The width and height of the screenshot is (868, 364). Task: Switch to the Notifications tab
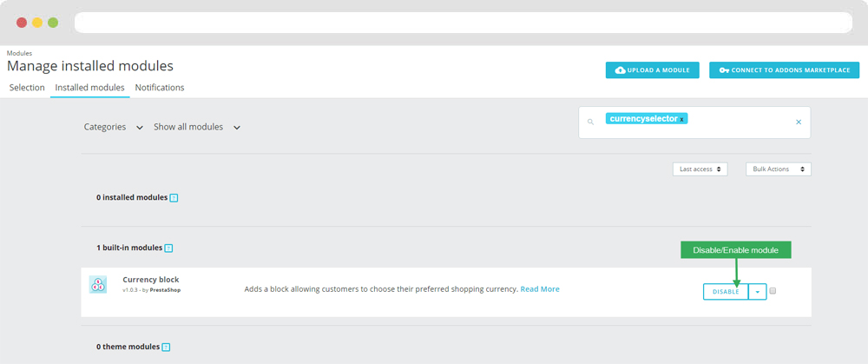[x=160, y=88]
